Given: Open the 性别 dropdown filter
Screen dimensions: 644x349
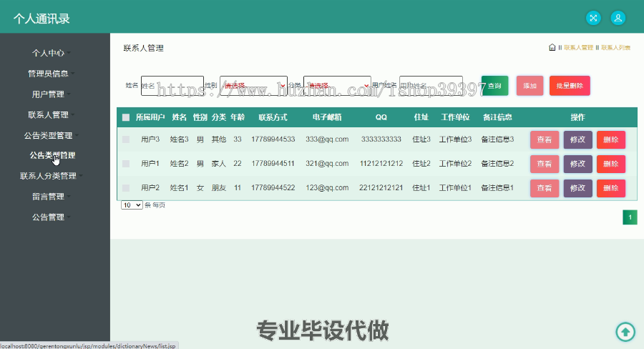Looking at the screenshot, I should (253, 86).
